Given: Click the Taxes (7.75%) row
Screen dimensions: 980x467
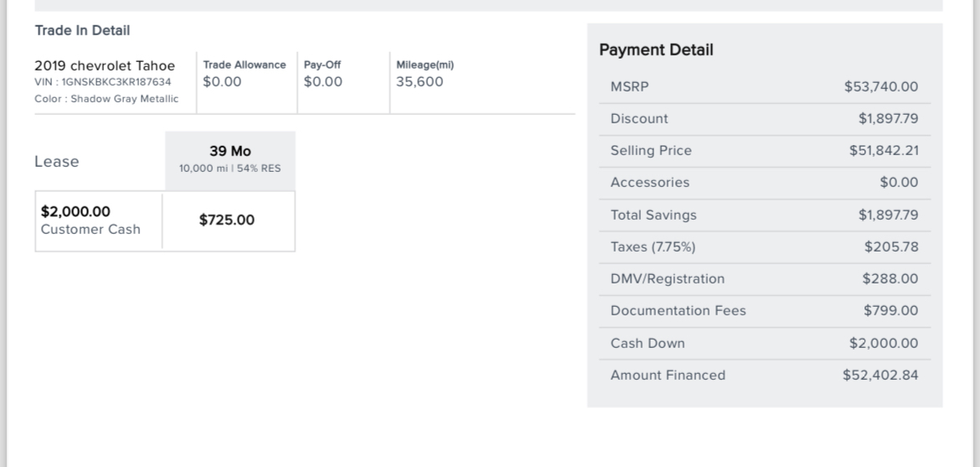Looking at the screenshot, I should [x=764, y=246].
